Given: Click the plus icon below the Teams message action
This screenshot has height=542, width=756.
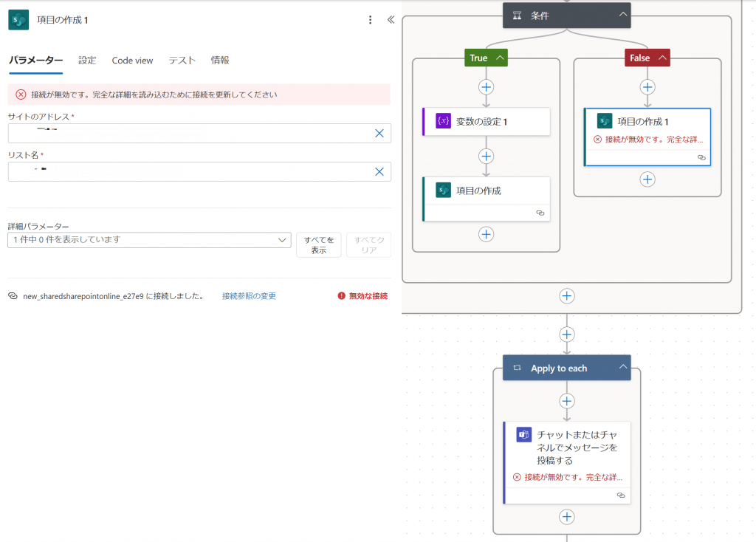Looking at the screenshot, I should point(566,517).
